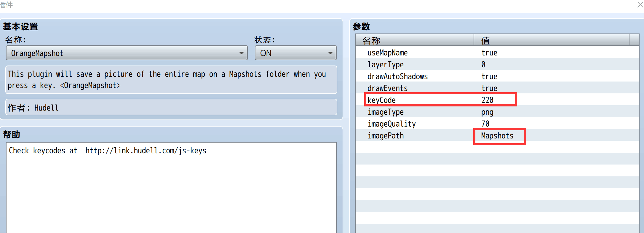Click the author field showing Hudell
Viewport: 644px width, 233px height.
point(171,107)
